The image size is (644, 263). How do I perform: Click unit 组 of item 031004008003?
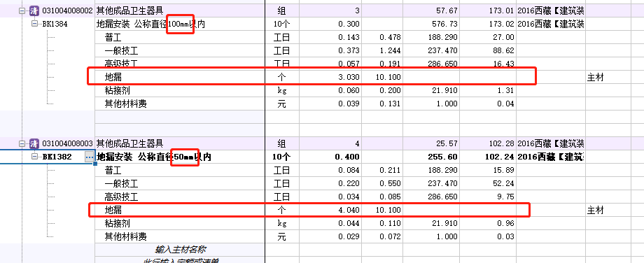coord(281,143)
